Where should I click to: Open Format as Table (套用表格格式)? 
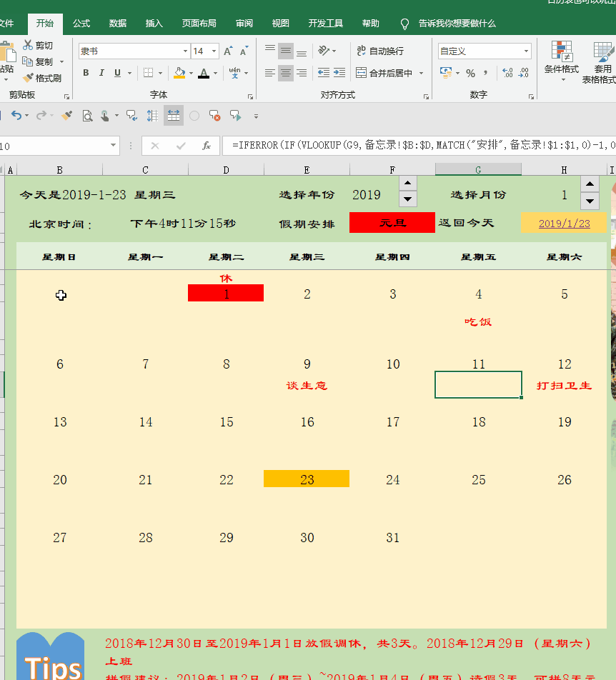pyautogui.click(x=601, y=62)
